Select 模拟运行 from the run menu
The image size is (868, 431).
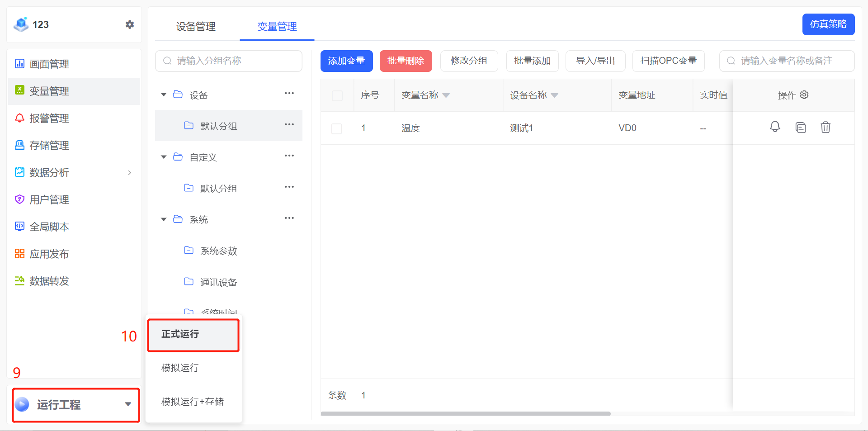tap(180, 368)
